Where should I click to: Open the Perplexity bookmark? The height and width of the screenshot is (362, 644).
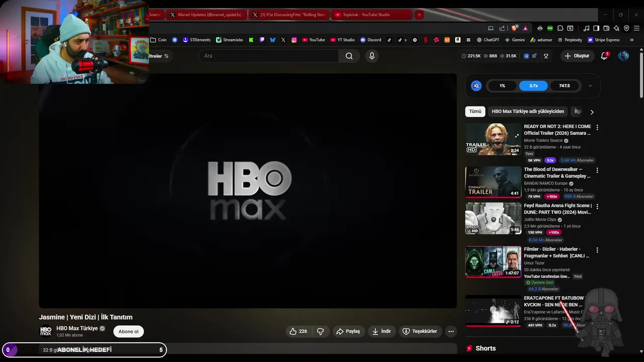point(570,40)
